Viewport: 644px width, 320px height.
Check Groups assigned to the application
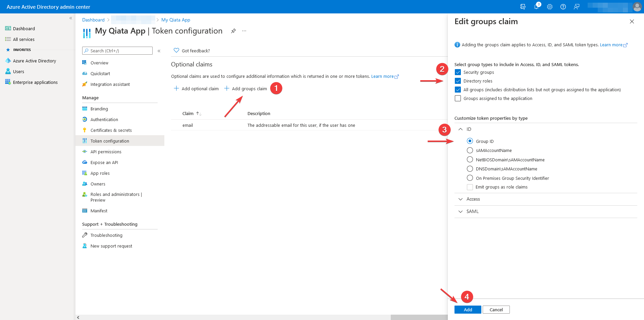pos(458,98)
